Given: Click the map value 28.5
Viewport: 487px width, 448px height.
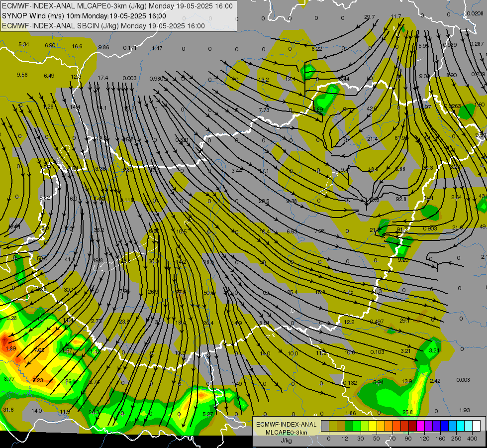Looking at the screenshot, I should tap(264, 201).
